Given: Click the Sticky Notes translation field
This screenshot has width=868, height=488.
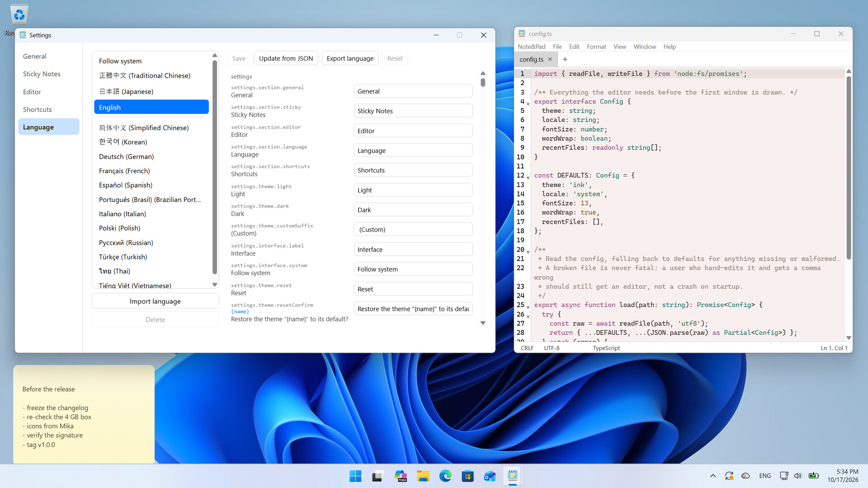Looking at the screenshot, I should tap(413, 111).
